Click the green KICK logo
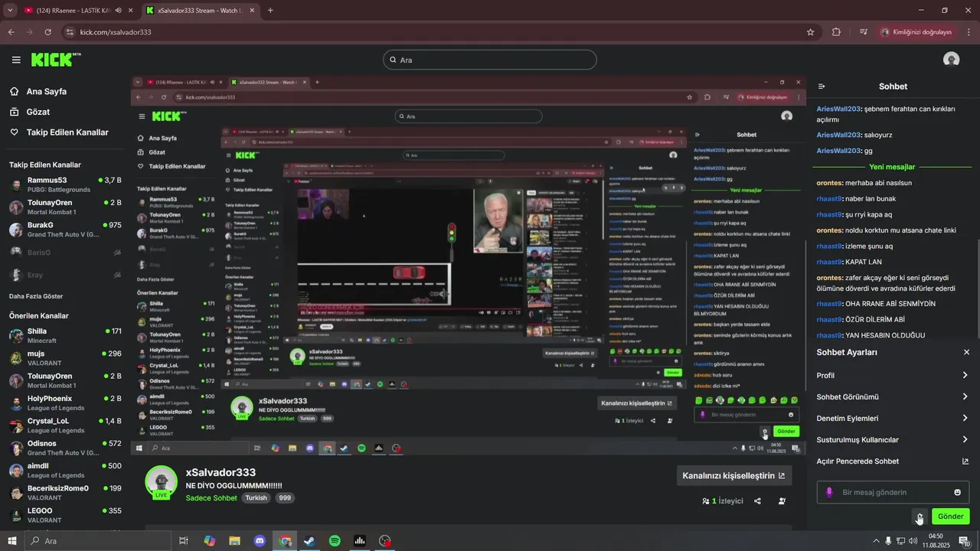 (56, 59)
